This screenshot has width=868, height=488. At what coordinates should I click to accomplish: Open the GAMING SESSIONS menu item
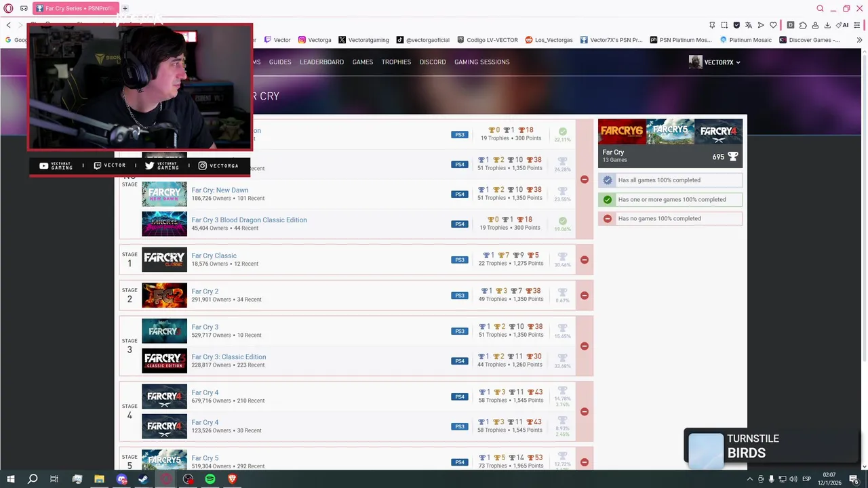click(482, 62)
